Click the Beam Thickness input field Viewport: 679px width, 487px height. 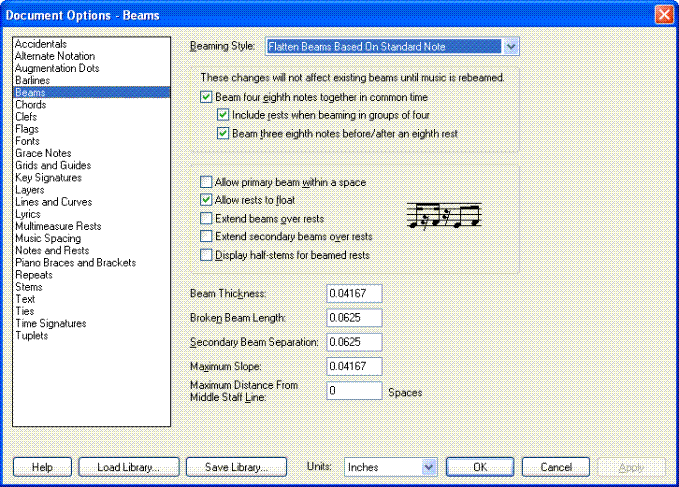coord(354,293)
